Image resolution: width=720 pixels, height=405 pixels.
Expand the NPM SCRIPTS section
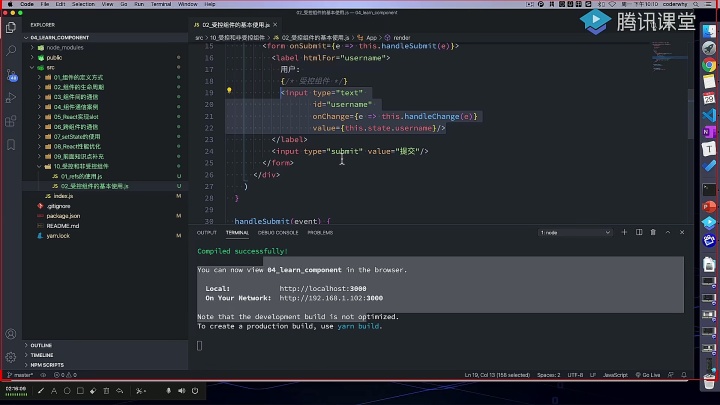(47, 365)
